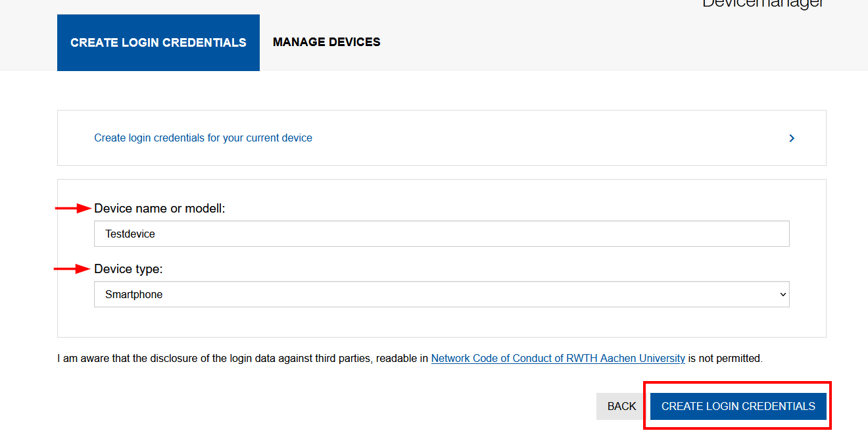This screenshot has width=868, height=437.
Task: Switch to the MANAGE DEVICES tab
Action: (x=326, y=41)
